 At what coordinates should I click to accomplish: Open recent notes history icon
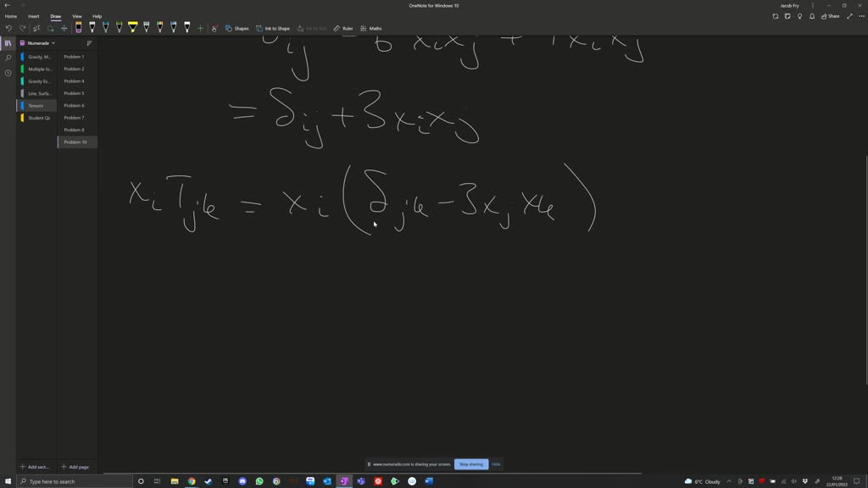pos(7,72)
